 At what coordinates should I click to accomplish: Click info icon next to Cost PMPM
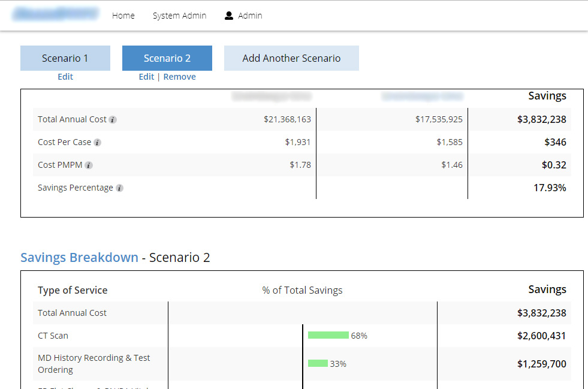tap(89, 165)
